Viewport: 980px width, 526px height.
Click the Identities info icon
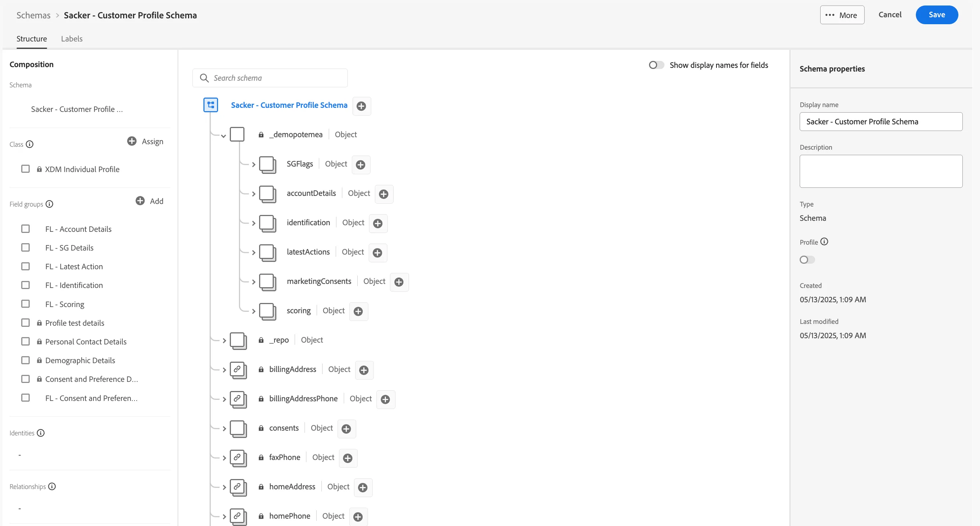[x=41, y=433]
